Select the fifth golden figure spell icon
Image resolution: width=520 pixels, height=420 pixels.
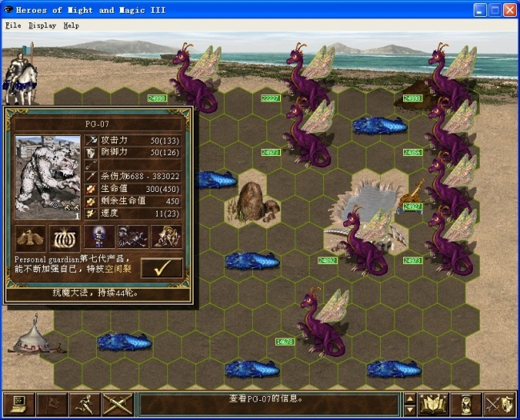(167, 238)
